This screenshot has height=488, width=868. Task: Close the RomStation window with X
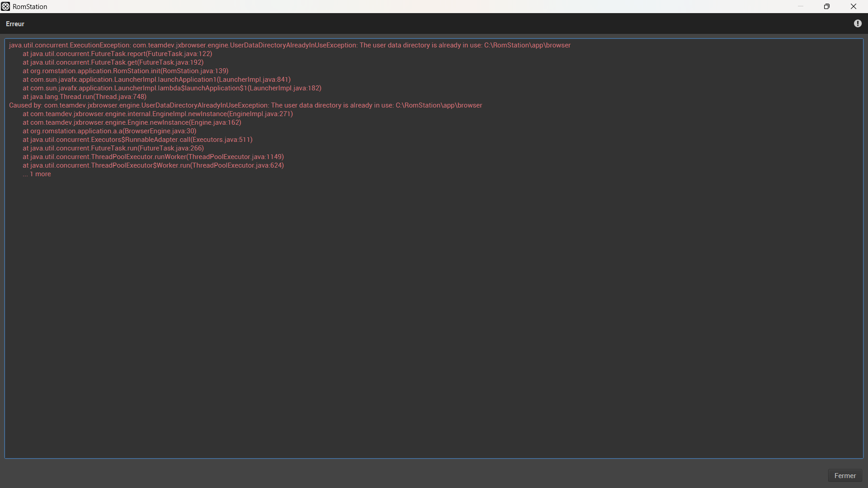[853, 6]
